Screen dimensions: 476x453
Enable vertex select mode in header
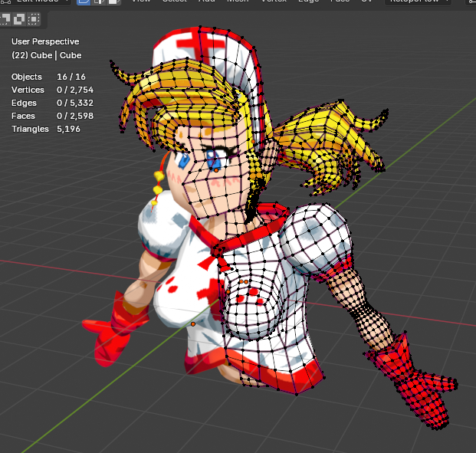[84, 2]
